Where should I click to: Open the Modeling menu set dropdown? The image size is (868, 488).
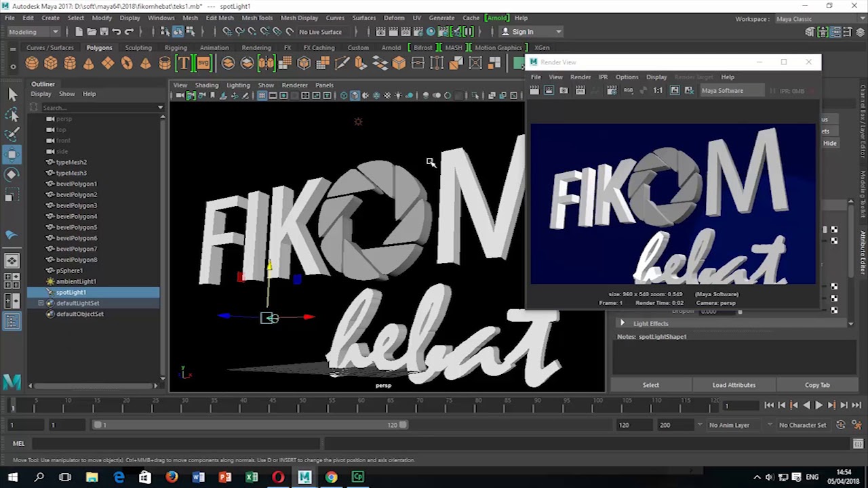(x=34, y=32)
